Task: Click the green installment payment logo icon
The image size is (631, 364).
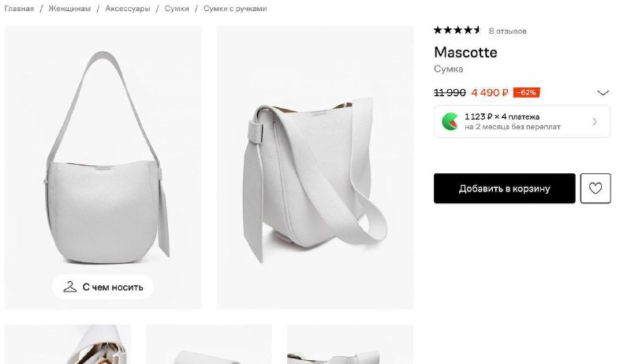Action: 450,121
